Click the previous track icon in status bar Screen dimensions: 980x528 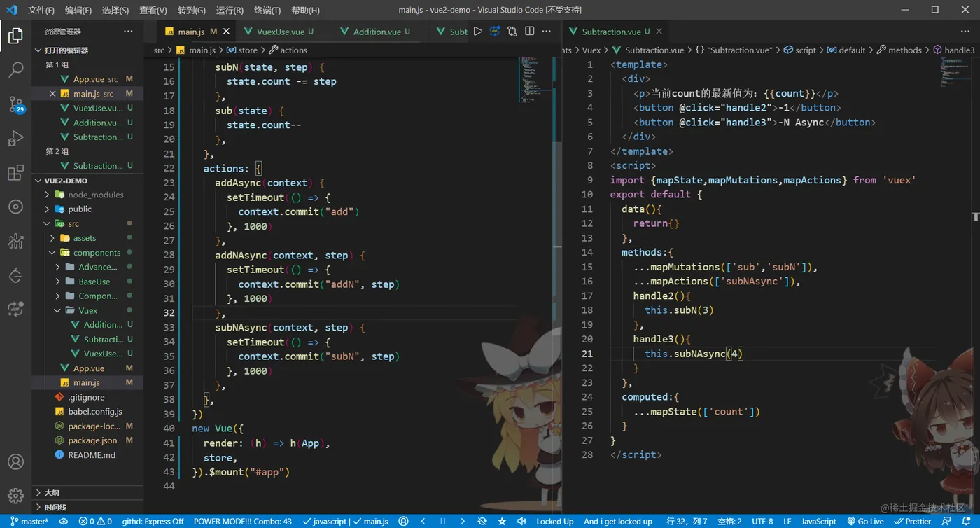pyautogui.click(x=423, y=521)
